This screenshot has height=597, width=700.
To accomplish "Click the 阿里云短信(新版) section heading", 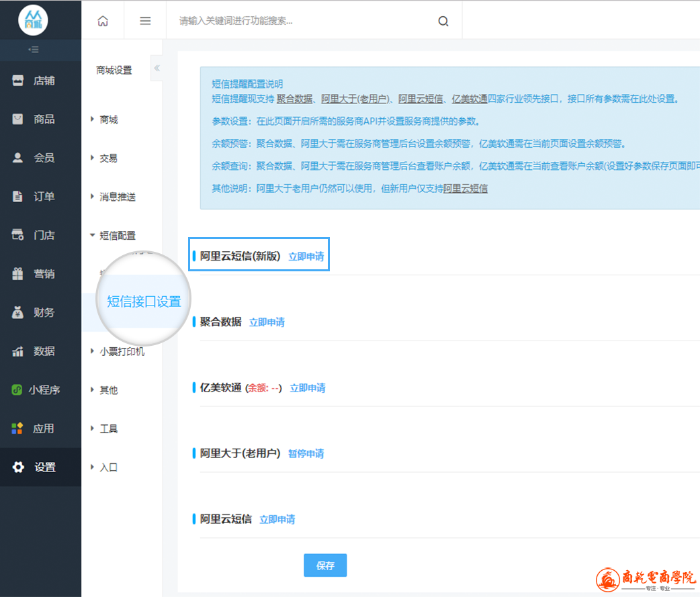I will tap(240, 256).
